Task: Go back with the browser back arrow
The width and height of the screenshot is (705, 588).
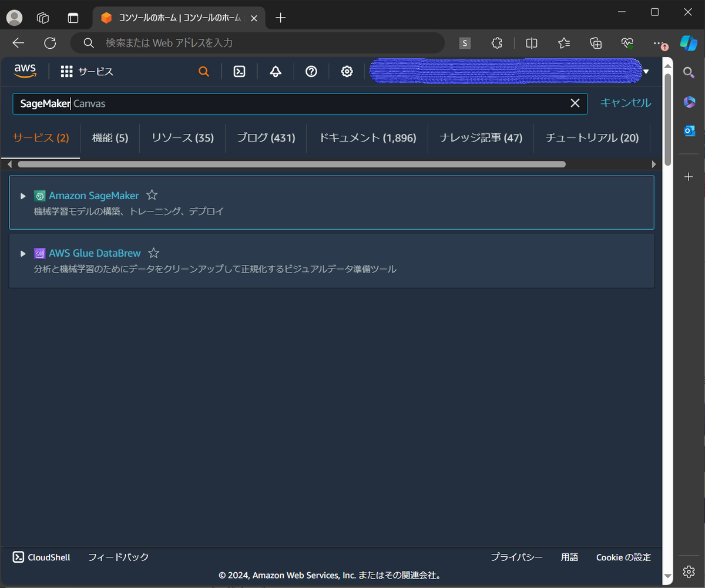Action: pos(19,43)
